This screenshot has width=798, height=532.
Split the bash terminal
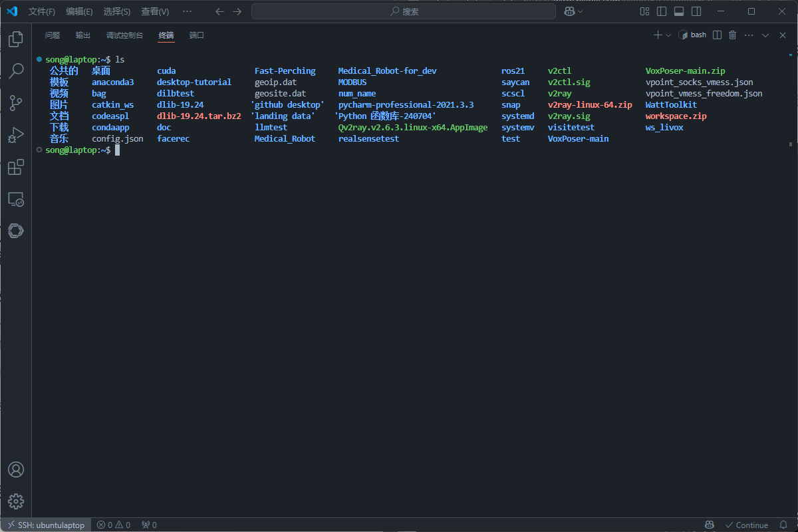(x=717, y=35)
